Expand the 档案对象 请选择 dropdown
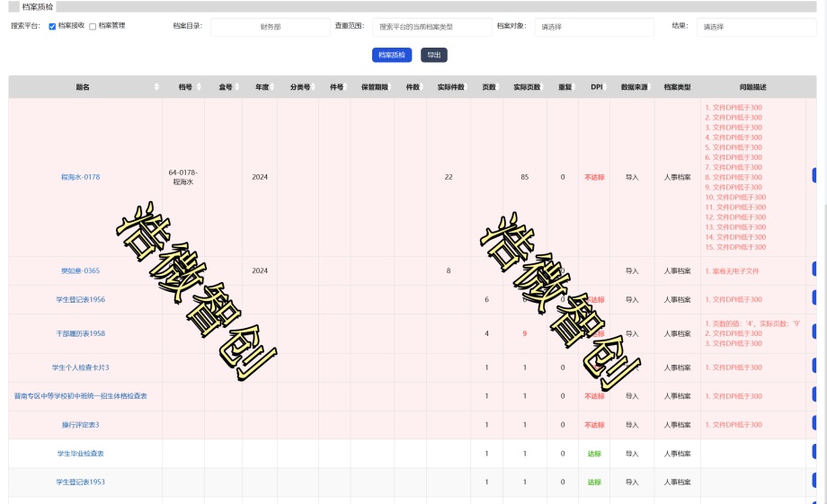Viewport: 827px width, 504px height. coord(594,27)
